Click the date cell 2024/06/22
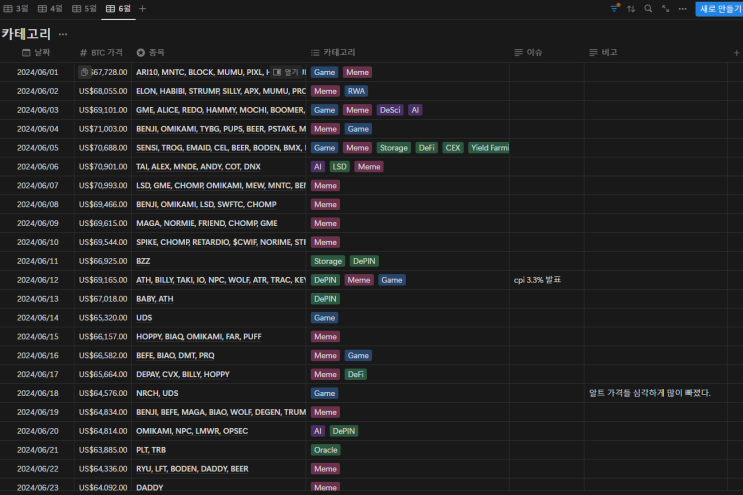This screenshot has width=743, height=495. coord(38,469)
